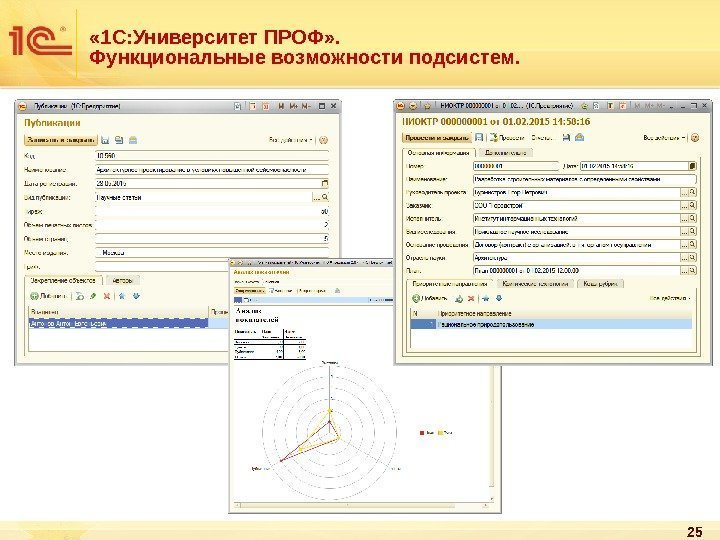The height and width of the screenshot is (540, 720).
Task: Open the 'Коды рубрик' tab in НИОКТР
Action: tap(600, 284)
